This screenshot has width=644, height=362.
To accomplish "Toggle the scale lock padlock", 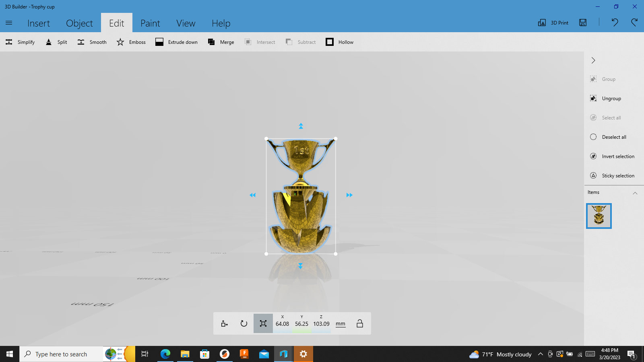I will (359, 323).
